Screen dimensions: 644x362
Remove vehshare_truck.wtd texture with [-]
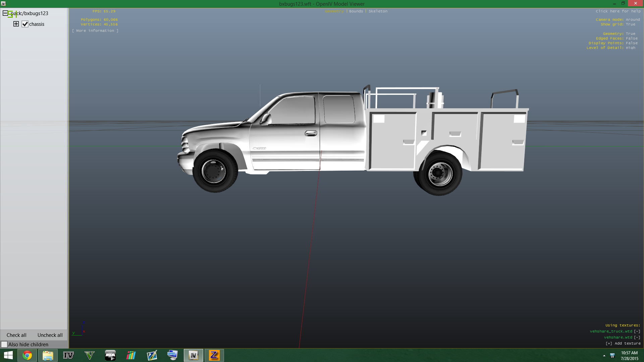point(637,331)
